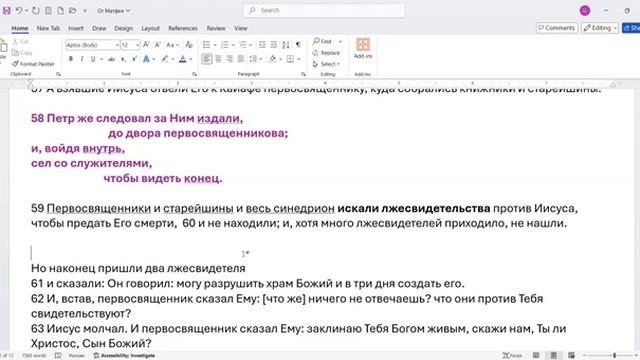Open the Layout tab
Screen dimensions: 640x360
tap(150, 28)
